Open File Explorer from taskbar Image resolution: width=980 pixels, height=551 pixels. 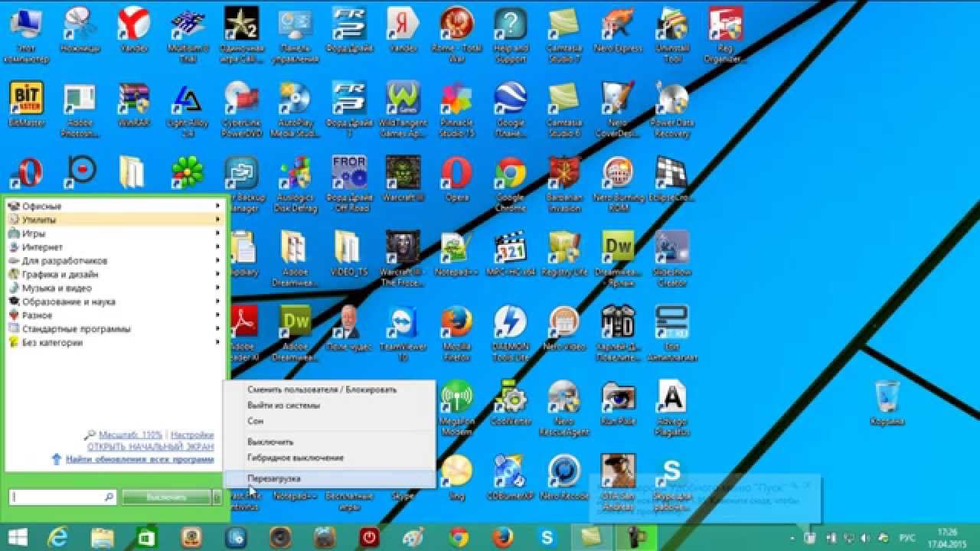pos(102,536)
